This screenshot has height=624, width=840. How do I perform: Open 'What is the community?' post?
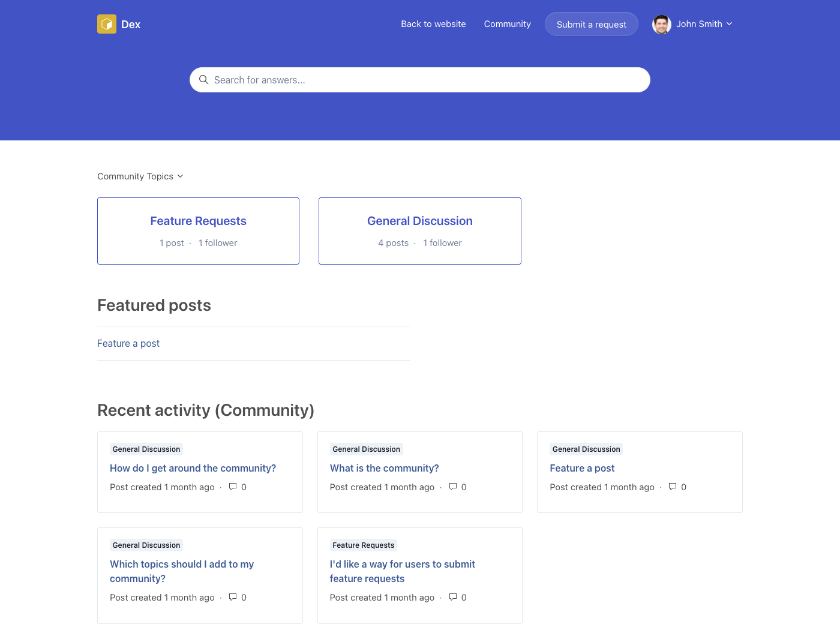[x=384, y=468]
